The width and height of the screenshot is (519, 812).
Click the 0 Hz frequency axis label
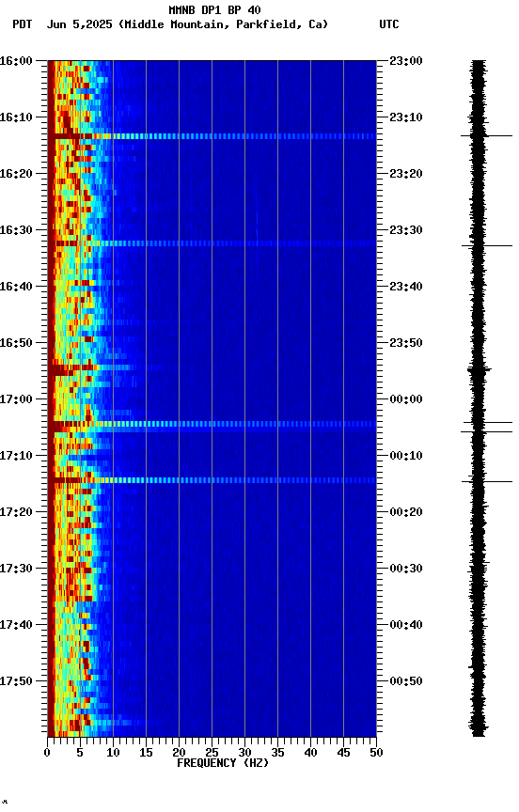[48, 754]
